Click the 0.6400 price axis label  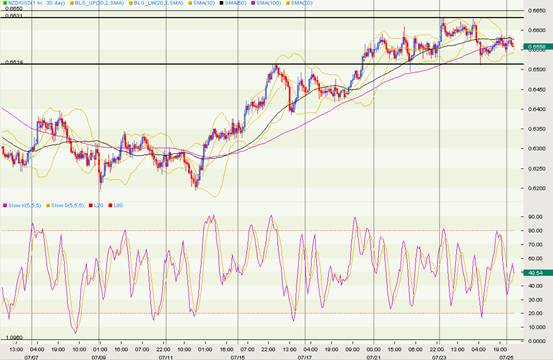click(537, 109)
